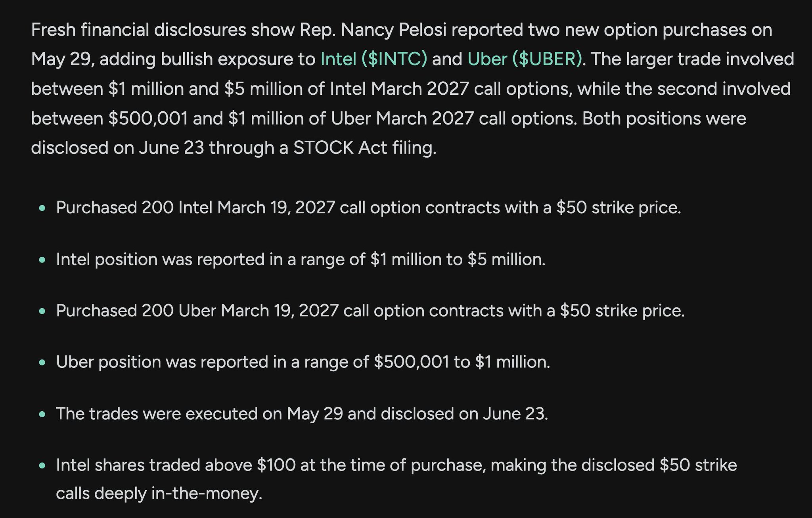Image resolution: width=812 pixels, height=518 pixels.
Task: Click the calls deeply in-the-money line
Action: coord(159,494)
